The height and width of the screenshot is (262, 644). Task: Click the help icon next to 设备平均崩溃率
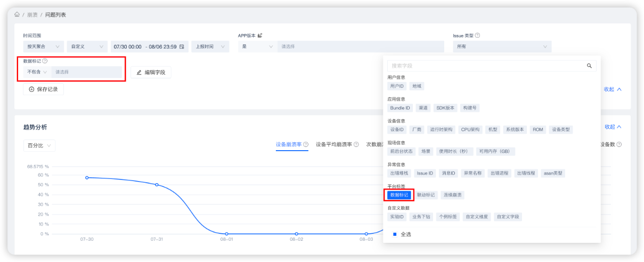click(x=356, y=144)
